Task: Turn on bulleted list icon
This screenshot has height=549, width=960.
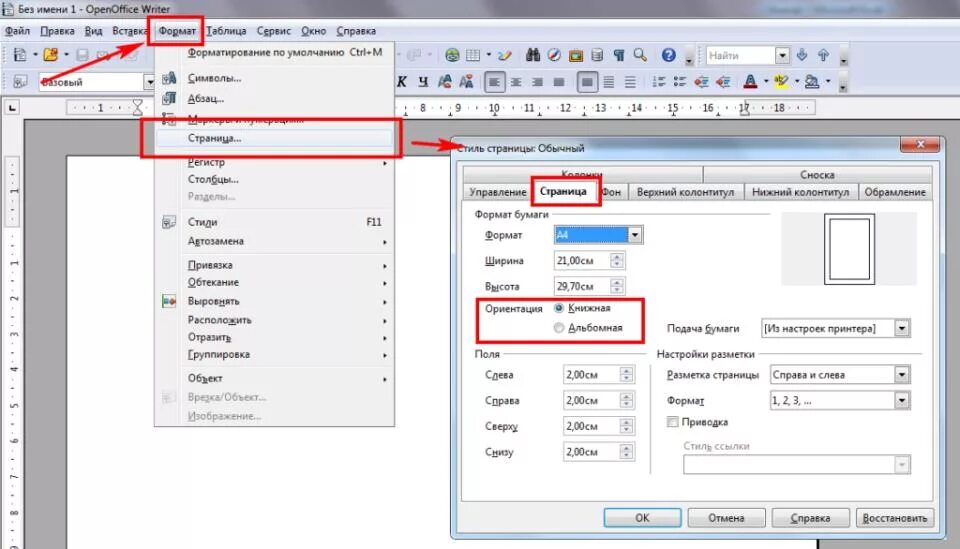Action: tap(680, 81)
